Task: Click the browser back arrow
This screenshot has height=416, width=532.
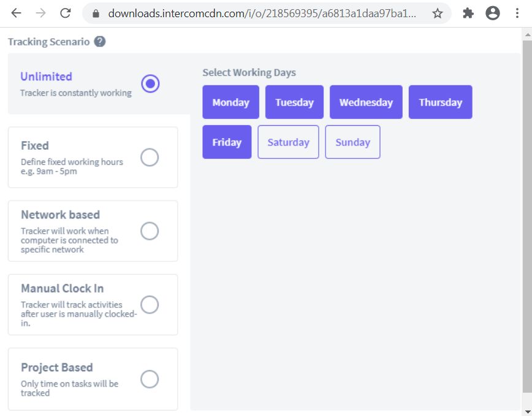Action: 17,13
